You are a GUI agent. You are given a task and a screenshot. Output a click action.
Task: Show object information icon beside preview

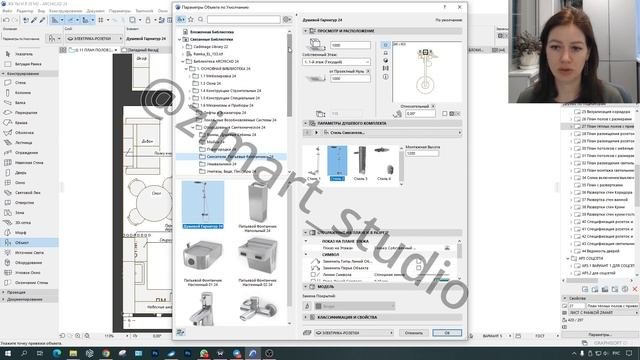click(x=385, y=77)
